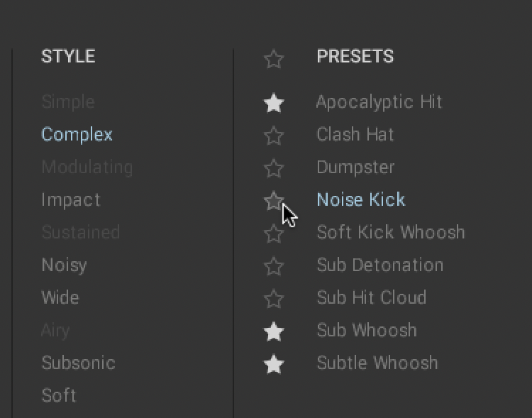Image resolution: width=532 pixels, height=418 pixels.
Task: Add Sub Hit Cloud to favorites
Action: tap(274, 299)
